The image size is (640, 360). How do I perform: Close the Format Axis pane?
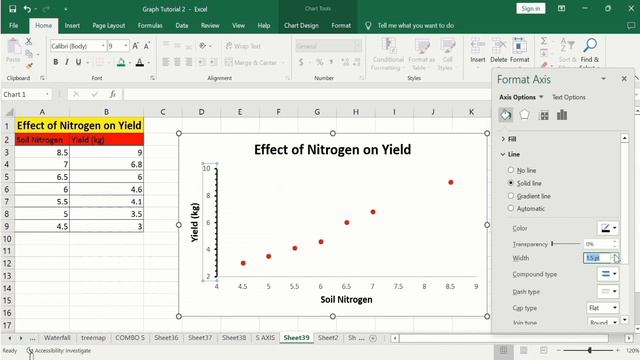[x=624, y=79]
